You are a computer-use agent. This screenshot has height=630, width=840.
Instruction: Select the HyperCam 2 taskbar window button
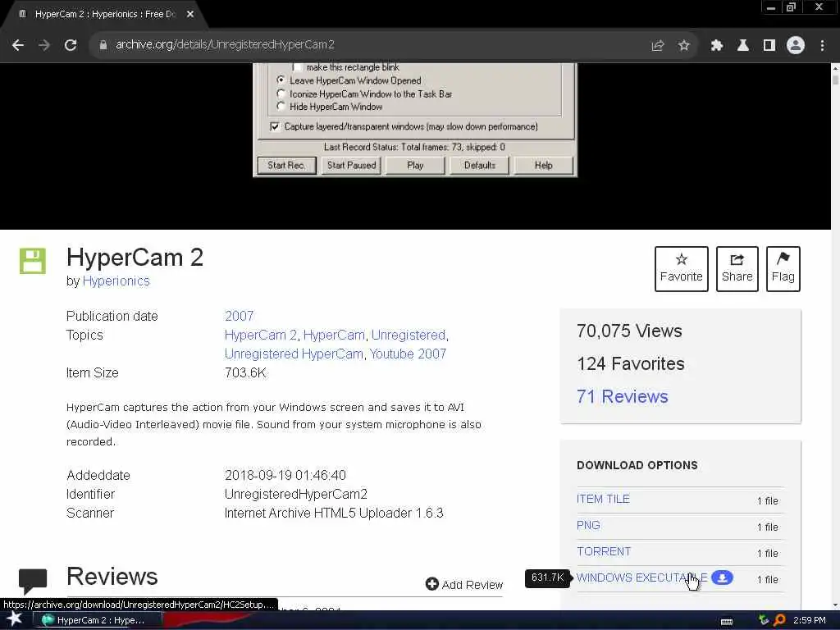point(98,620)
